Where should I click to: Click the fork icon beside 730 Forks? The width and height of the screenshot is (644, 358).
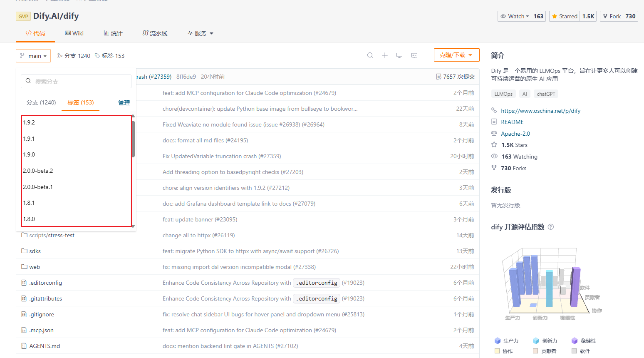(494, 168)
